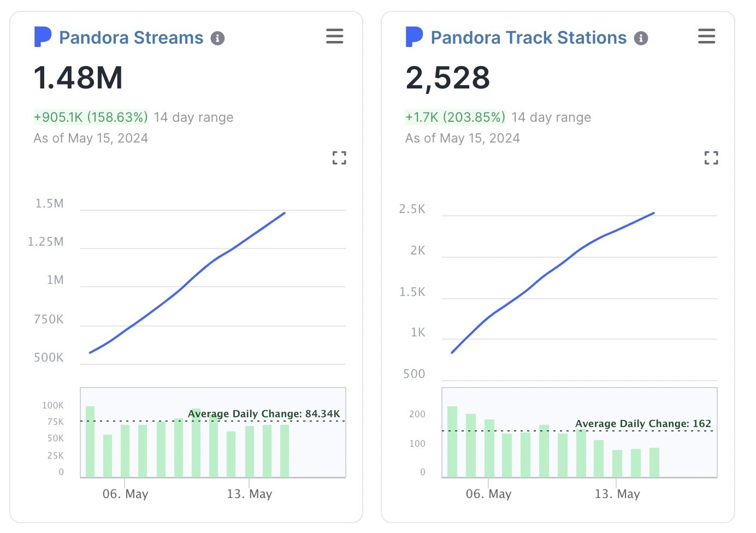756x533 pixels.
Task: Click the 13. May axis label in the Streams chart
Action: [x=249, y=494]
